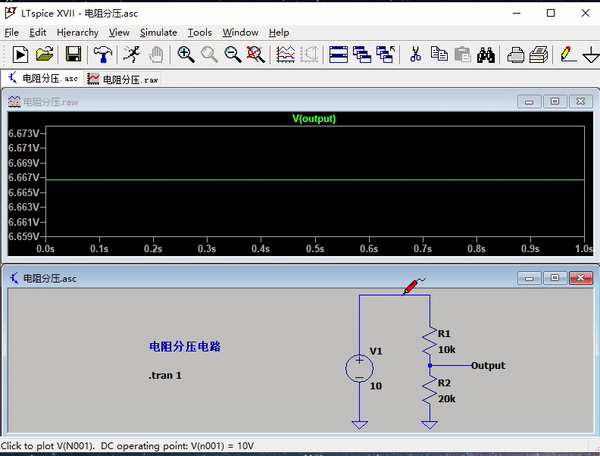The width and height of the screenshot is (600, 456).
Task: Close the 电阻分压.asc schematic subwindow
Action: (x=580, y=278)
